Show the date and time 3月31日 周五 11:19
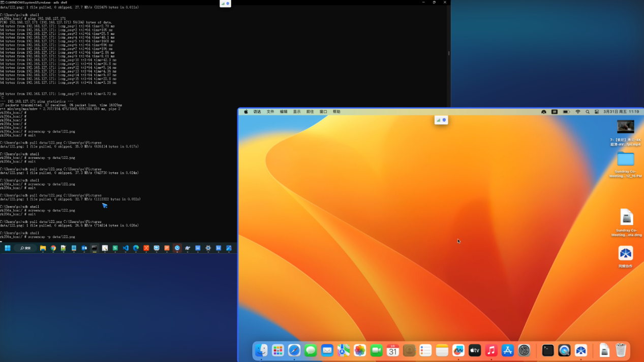 click(621, 112)
